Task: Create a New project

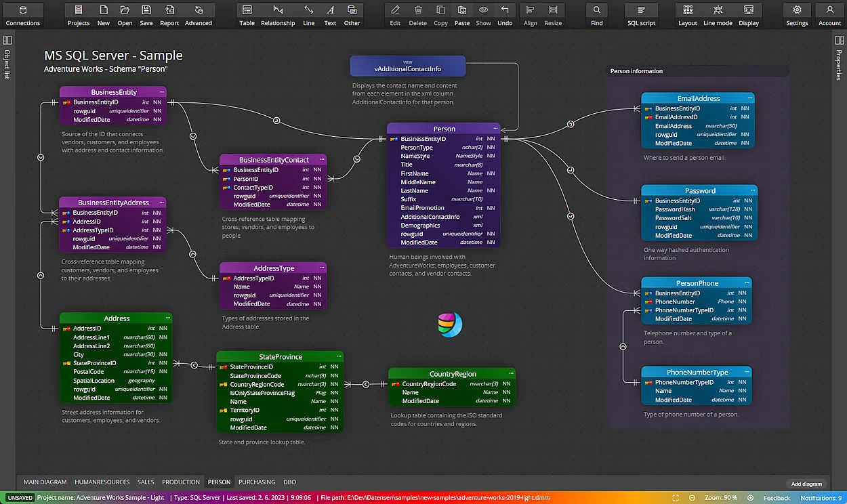Action: pyautogui.click(x=104, y=16)
